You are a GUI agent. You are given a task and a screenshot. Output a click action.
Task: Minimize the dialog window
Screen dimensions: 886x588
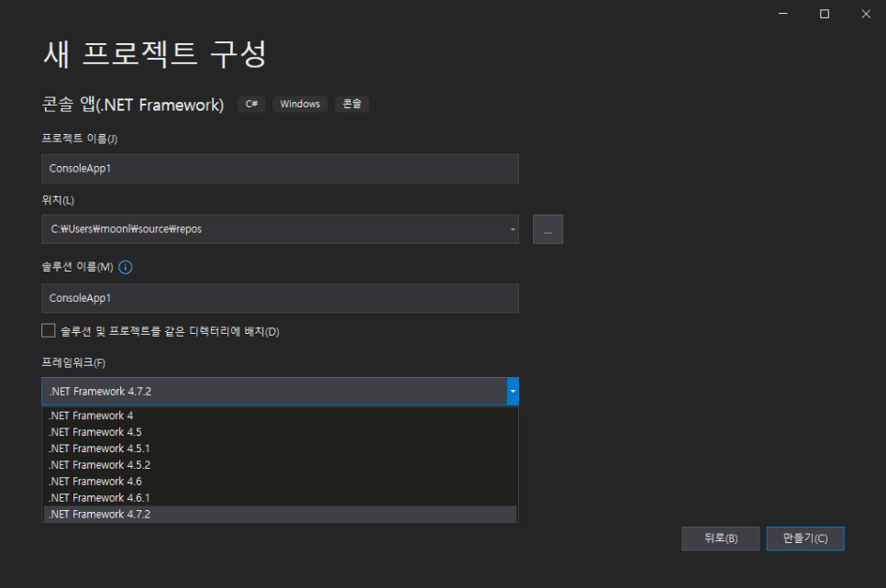tap(782, 14)
